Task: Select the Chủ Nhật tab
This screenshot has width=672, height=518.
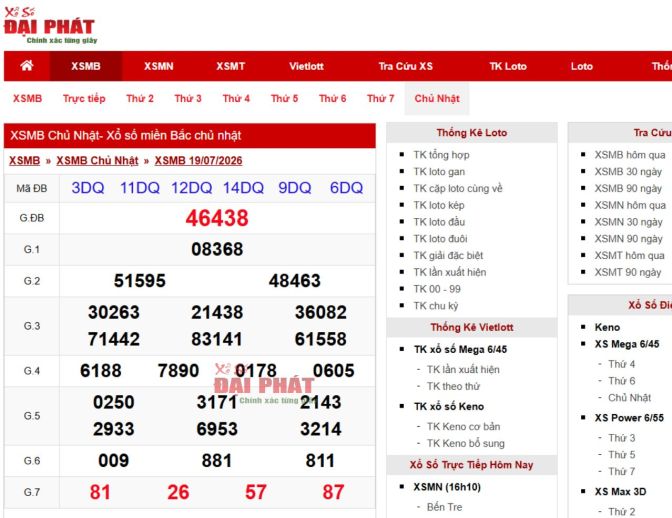Action: (437, 99)
